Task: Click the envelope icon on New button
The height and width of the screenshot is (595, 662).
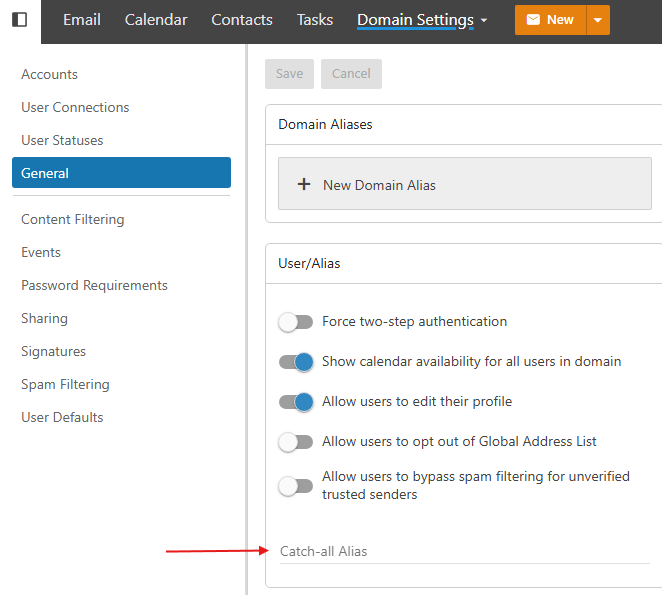Action: coord(533,20)
